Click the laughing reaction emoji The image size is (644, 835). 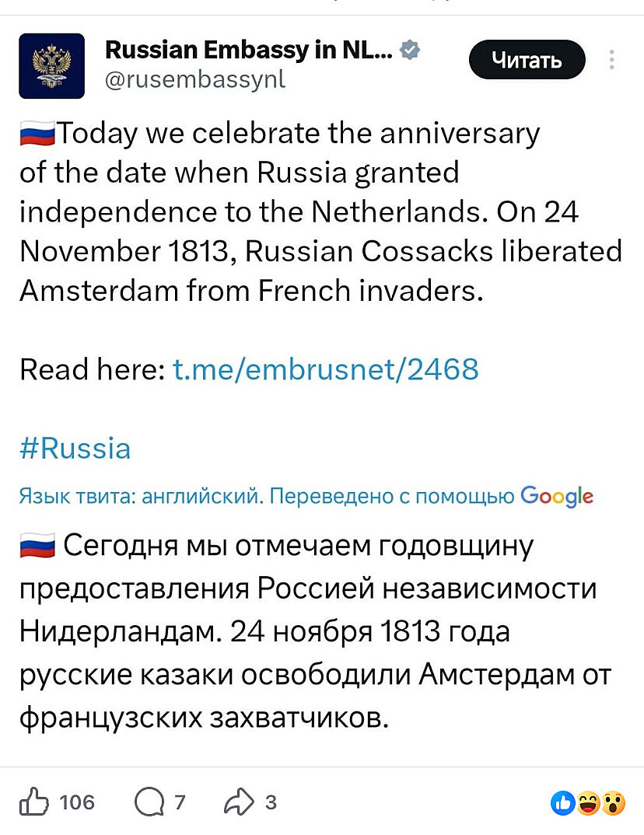tap(588, 803)
